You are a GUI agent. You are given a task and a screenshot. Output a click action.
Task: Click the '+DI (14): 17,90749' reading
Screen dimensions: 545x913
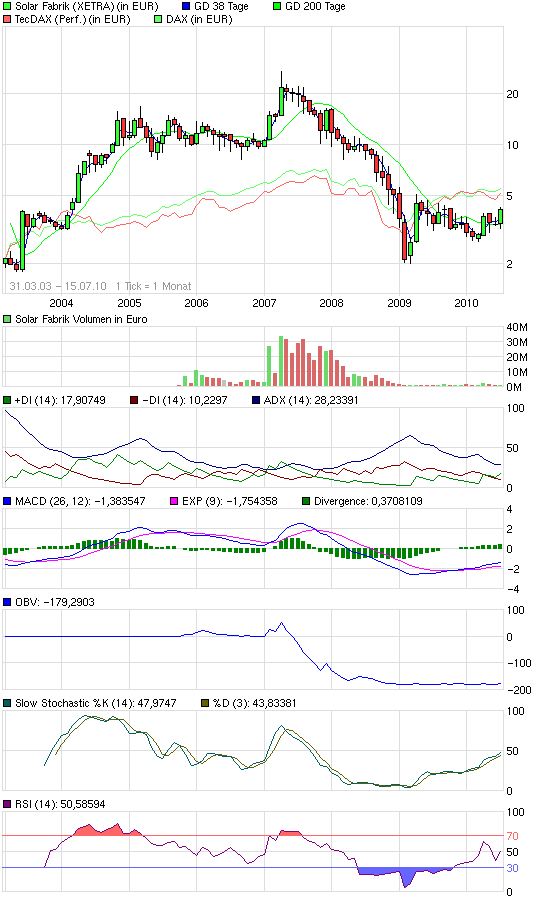(60, 400)
